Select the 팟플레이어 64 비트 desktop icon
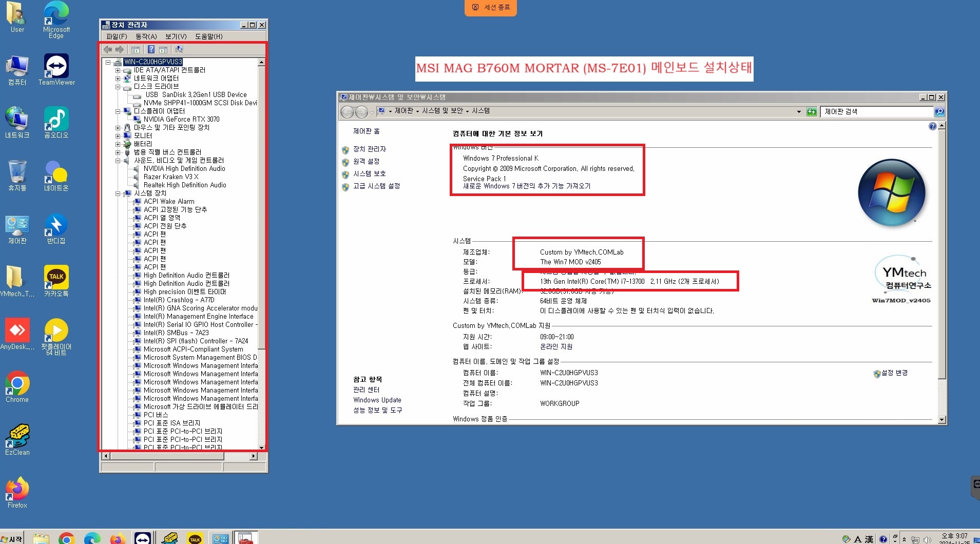The height and width of the screenshot is (544, 980). [56, 337]
